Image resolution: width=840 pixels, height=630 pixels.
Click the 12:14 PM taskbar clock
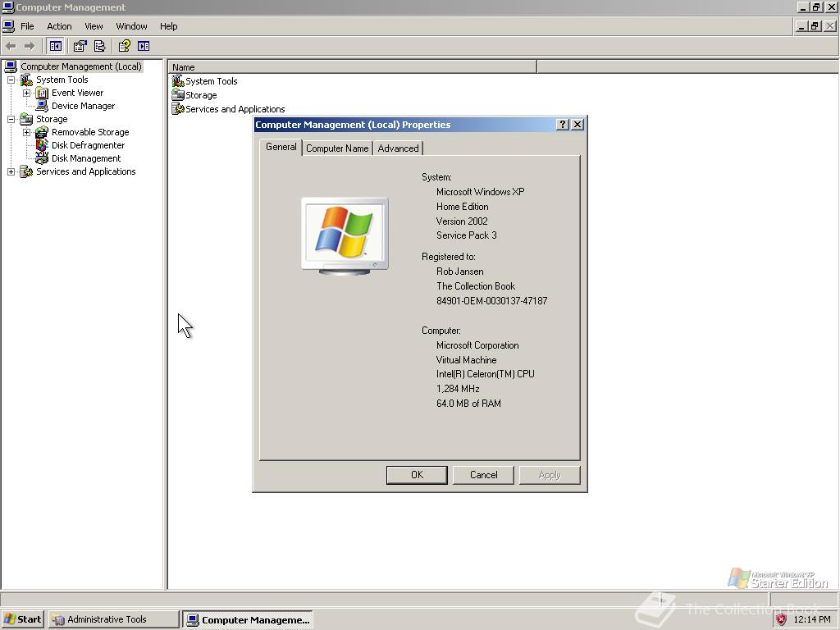point(811,619)
